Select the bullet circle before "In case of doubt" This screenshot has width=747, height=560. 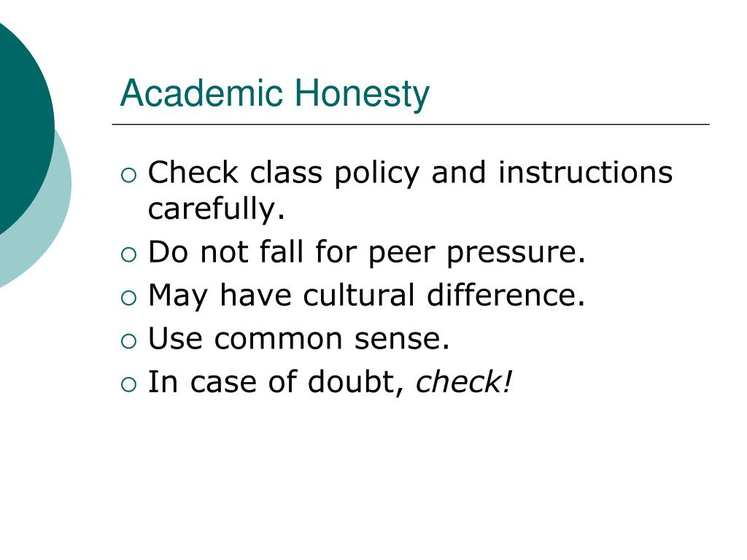click(128, 385)
